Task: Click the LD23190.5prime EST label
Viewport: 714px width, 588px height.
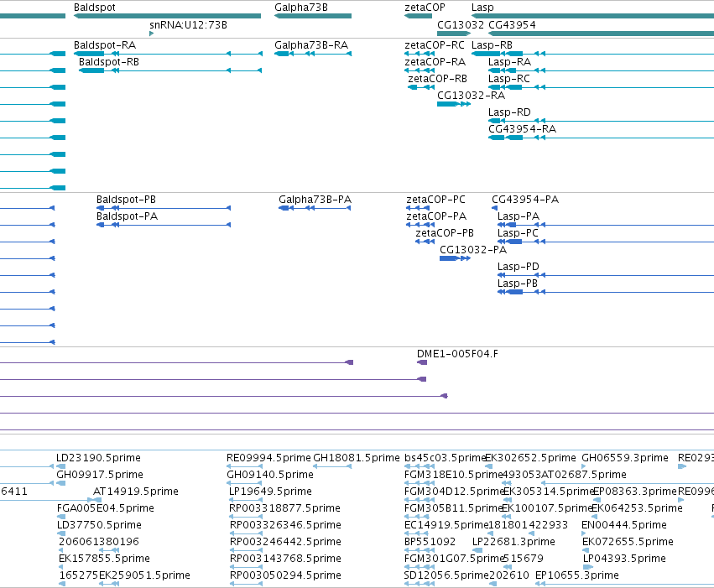Action: (98, 458)
